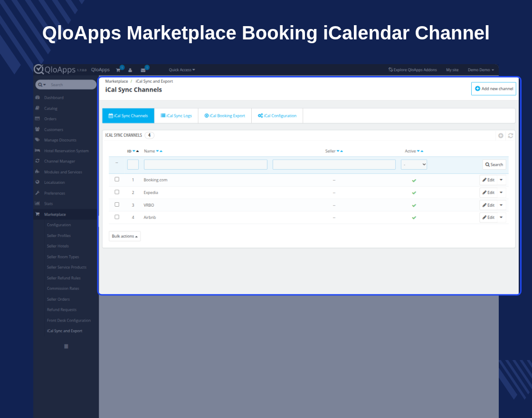Expand actions arrow next to Booking.com Edit

click(501, 180)
